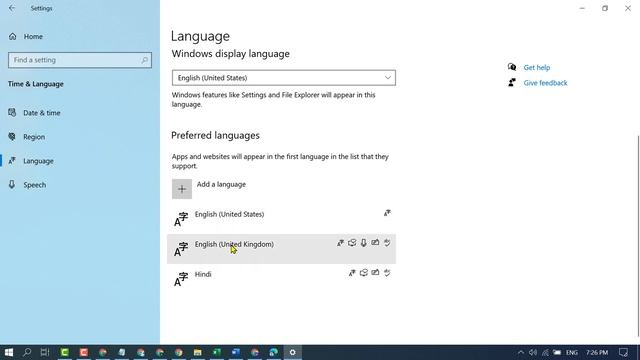
Task: Click the magnifier icon in search box
Action: (144, 60)
